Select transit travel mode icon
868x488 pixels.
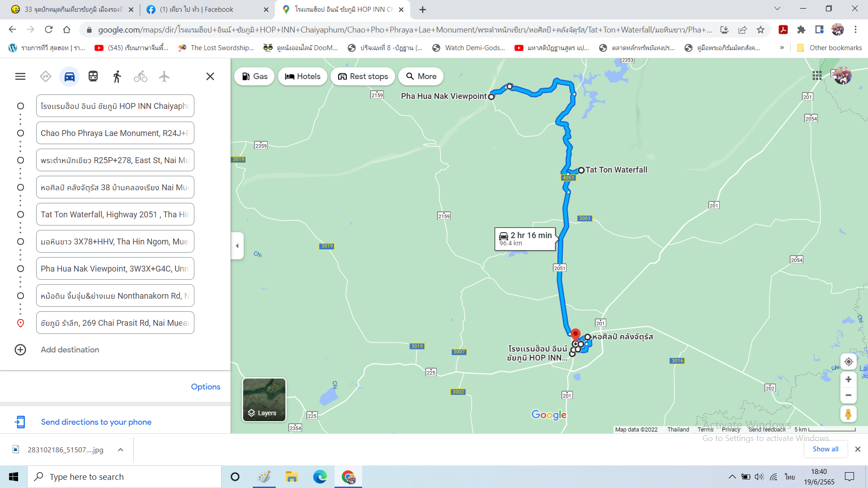[x=93, y=76]
